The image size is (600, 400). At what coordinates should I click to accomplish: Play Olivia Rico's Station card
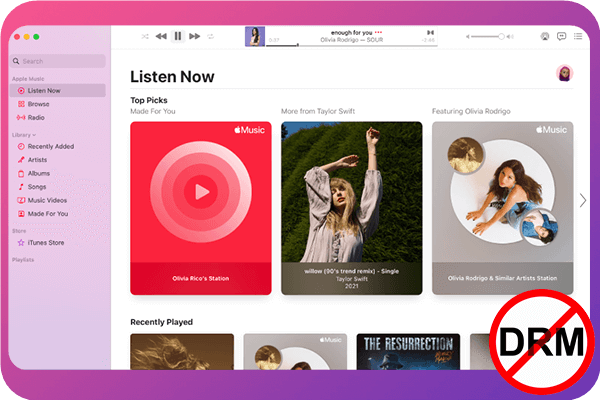coord(201,208)
